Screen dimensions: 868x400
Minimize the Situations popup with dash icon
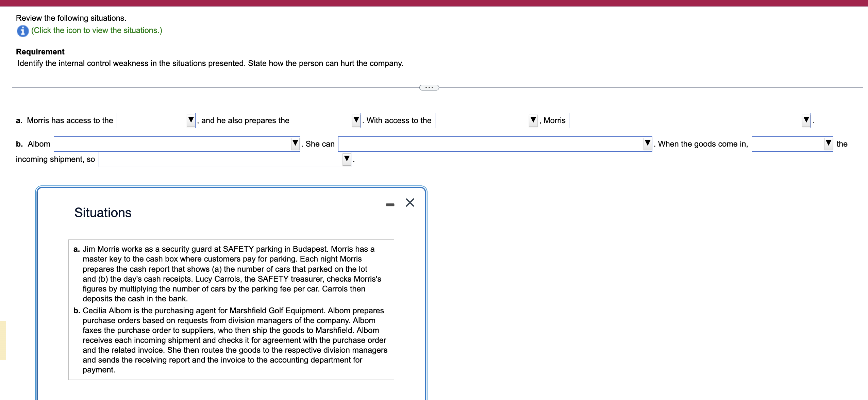click(x=390, y=204)
